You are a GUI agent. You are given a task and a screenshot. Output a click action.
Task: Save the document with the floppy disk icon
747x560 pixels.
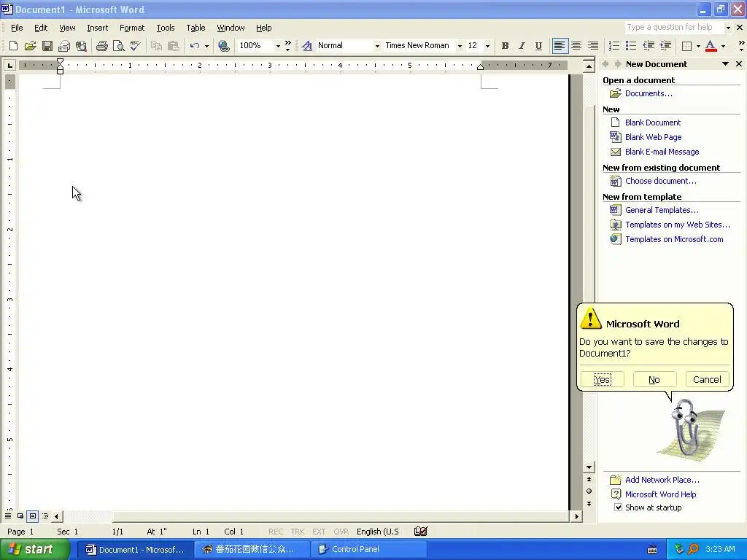[47, 46]
